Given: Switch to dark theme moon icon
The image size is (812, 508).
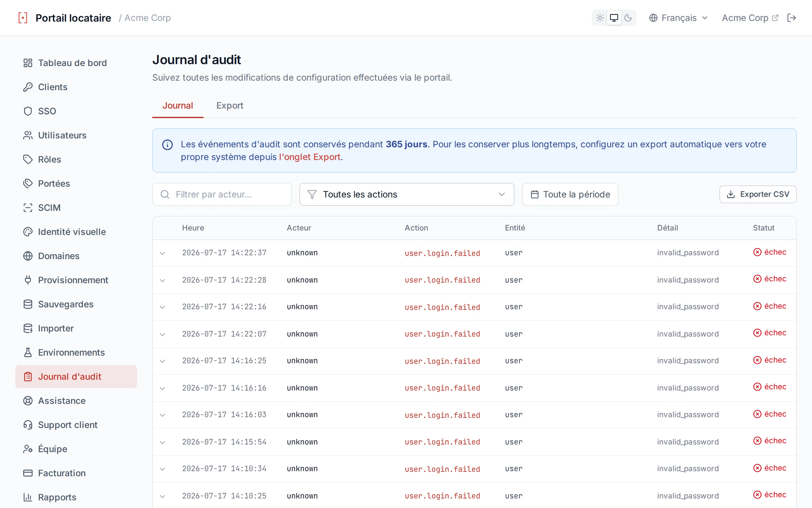Looking at the screenshot, I should 628,18.
